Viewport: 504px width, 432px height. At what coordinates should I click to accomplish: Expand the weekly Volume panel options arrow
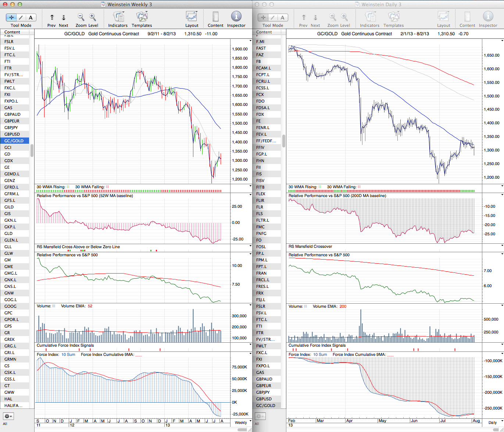pyautogui.click(x=250, y=306)
